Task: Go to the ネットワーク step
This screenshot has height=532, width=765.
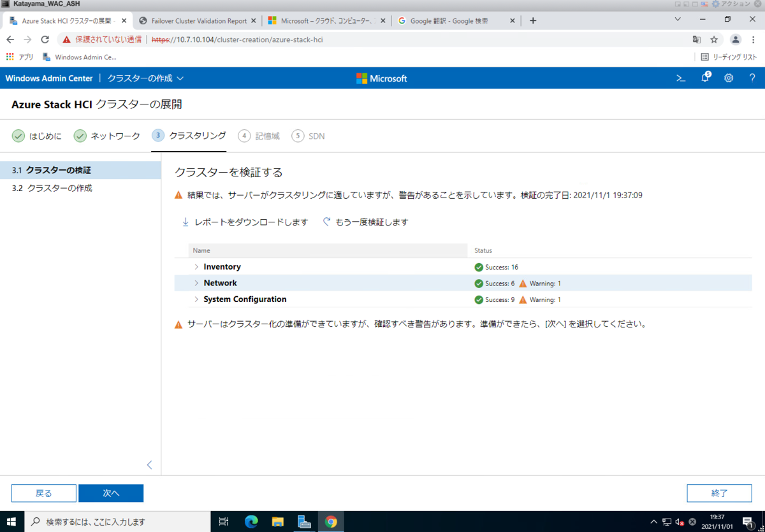Action: click(x=107, y=136)
